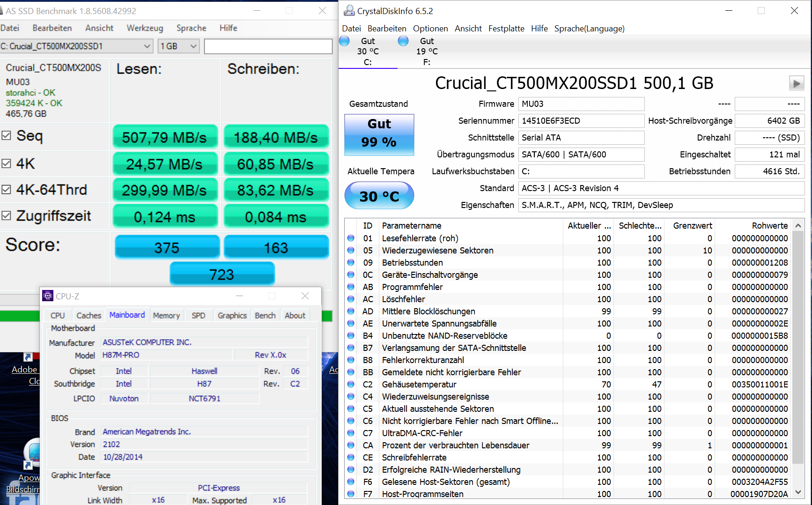
Task: Click status orb for Geräte-Einschaltvorgänge
Action: coord(351,275)
